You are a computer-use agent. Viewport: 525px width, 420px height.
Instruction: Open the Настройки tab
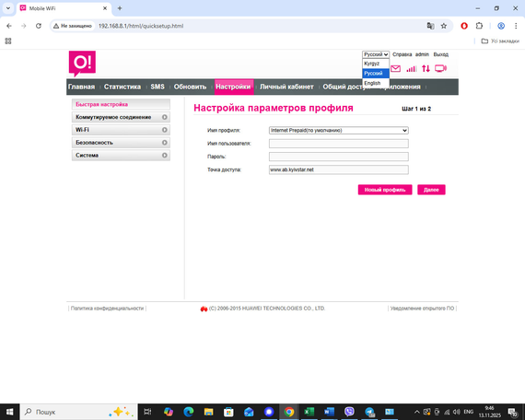click(x=233, y=87)
